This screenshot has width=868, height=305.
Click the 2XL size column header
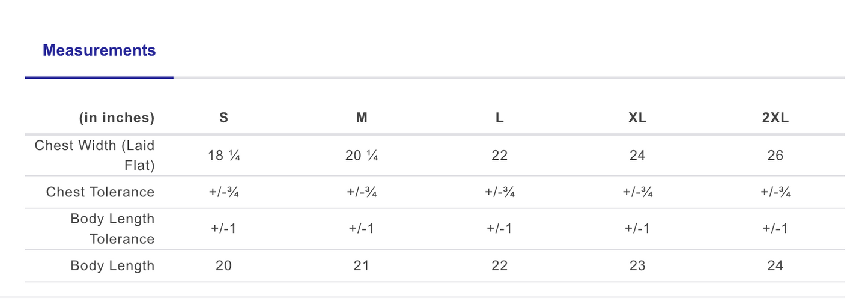click(x=775, y=118)
